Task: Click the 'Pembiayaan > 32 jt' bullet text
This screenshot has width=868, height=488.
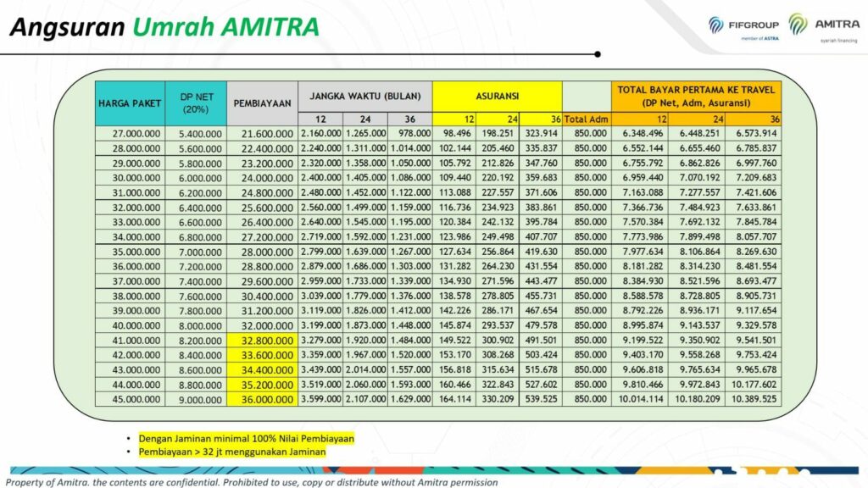Action: [x=231, y=452]
